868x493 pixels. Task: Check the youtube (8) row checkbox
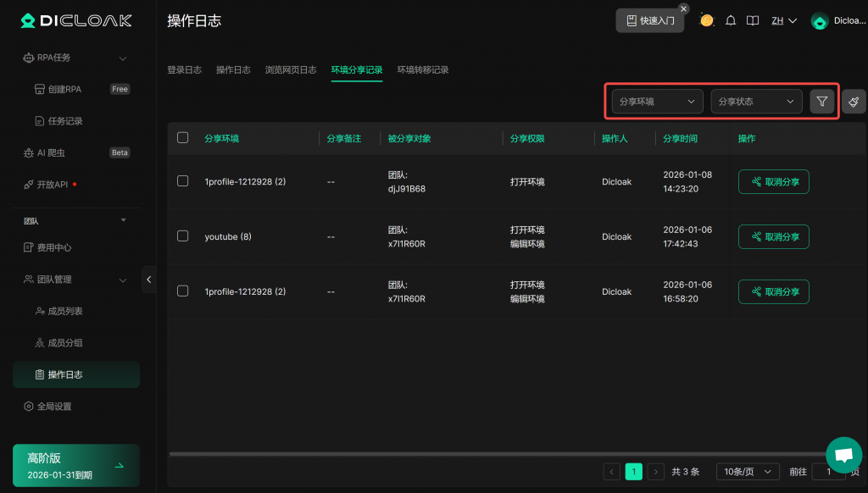tap(182, 236)
